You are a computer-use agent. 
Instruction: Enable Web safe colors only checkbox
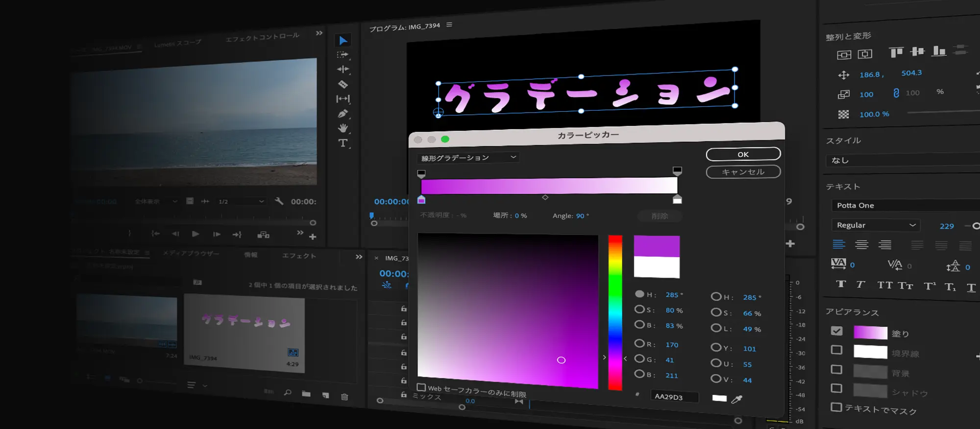click(421, 387)
